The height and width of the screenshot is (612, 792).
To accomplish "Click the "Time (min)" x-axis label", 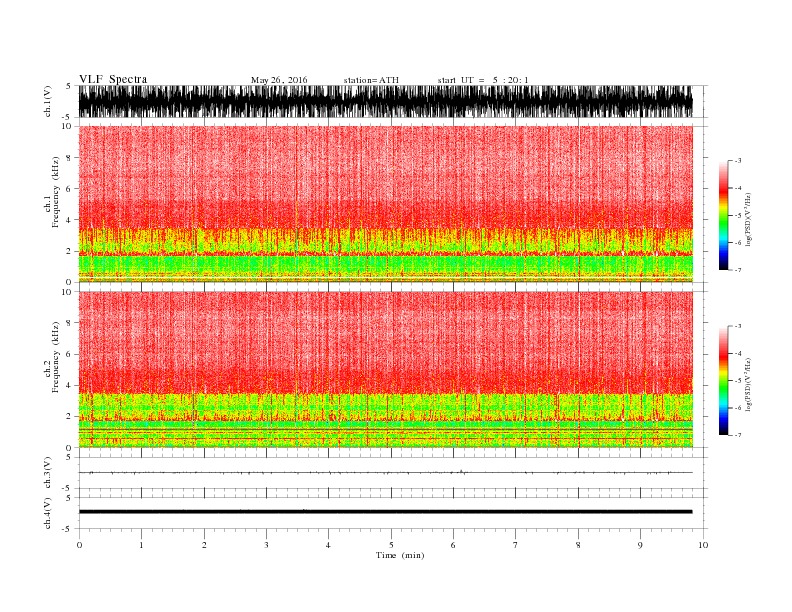I will point(400,555).
